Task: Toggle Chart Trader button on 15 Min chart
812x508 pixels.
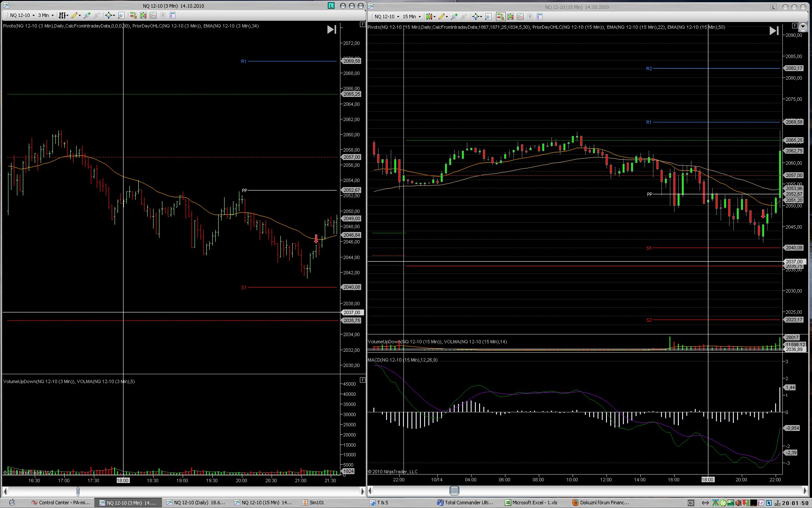Action: (501, 17)
